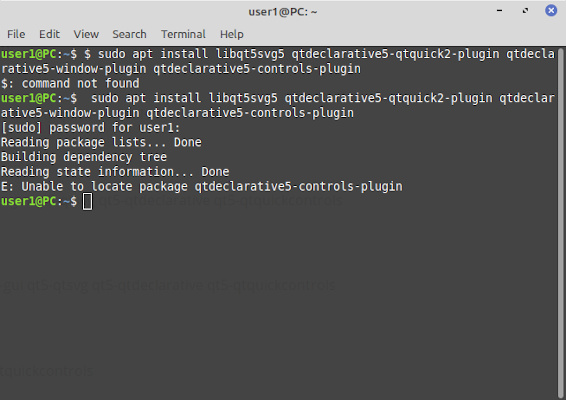566x400 pixels.
Task: Open the View menu
Action: (x=86, y=34)
